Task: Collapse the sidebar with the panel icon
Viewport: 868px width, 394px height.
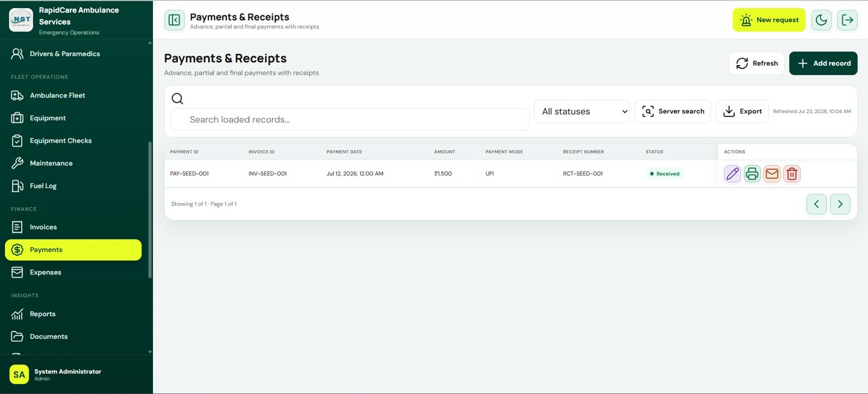Action: (174, 20)
